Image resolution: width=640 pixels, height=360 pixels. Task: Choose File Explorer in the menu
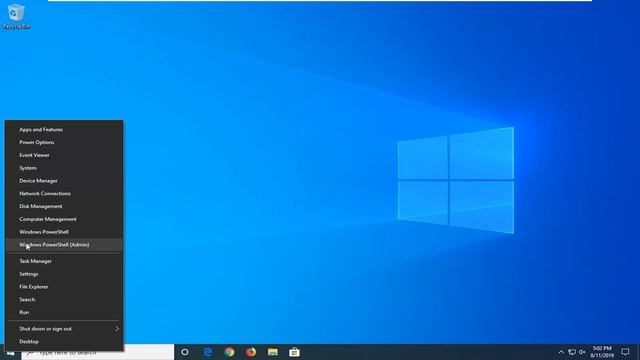tap(64, 287)
